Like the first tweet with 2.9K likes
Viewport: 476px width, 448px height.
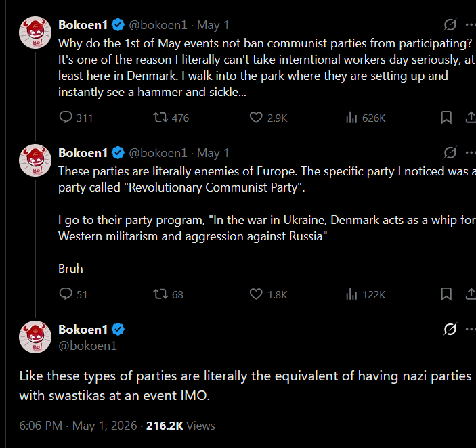pos(268,118)
